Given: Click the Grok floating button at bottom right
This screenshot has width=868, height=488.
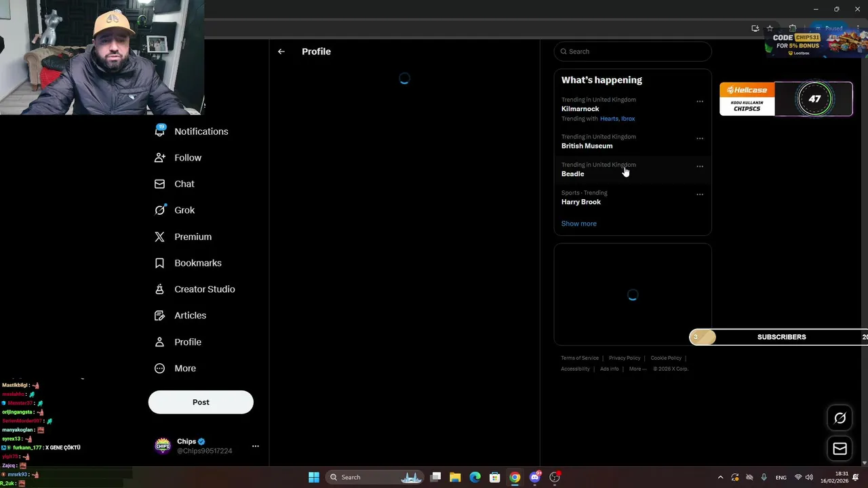Looking at the screenshot, I should pyautogui.click(x=840, y=418).
